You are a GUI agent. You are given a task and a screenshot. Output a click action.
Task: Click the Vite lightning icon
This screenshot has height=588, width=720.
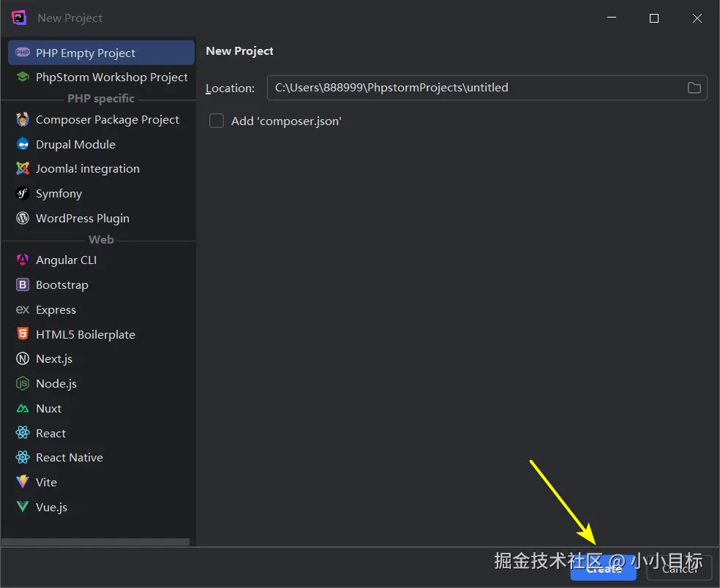pos(23,482)
